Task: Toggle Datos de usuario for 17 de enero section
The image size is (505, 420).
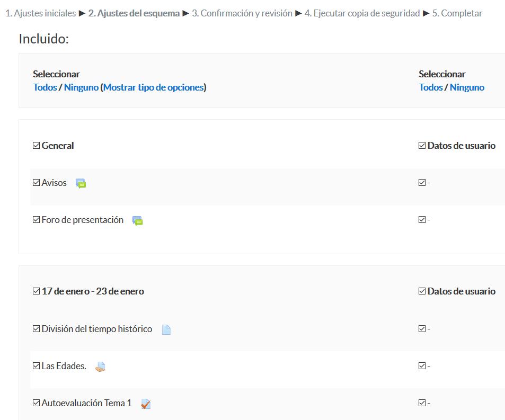Action: 422,291
